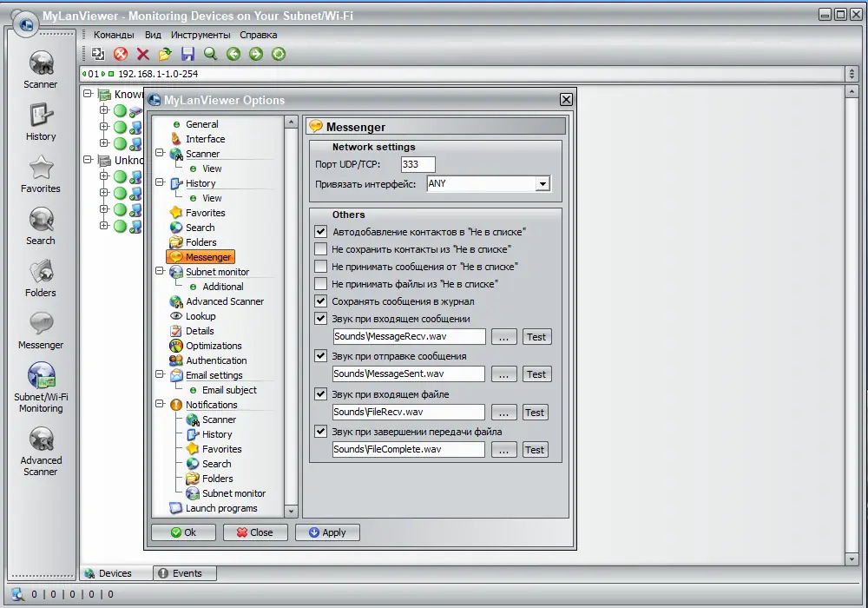868x608 pixels.
Task: Collapse Notifications node in options tree
Action: pyautogui.click(x=160, y=404)
